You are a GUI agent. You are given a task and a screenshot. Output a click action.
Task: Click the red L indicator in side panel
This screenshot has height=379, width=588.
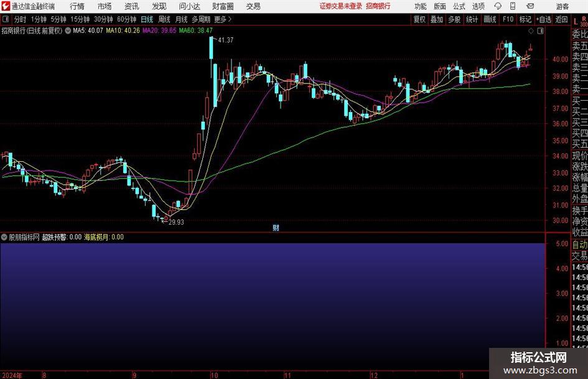click(x=576, y=22)
